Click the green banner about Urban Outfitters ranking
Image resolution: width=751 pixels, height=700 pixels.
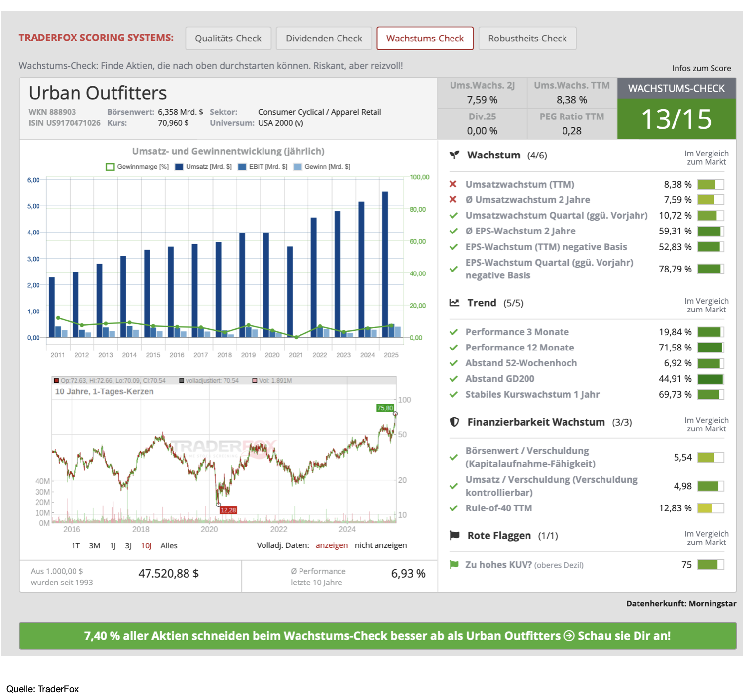377,636
